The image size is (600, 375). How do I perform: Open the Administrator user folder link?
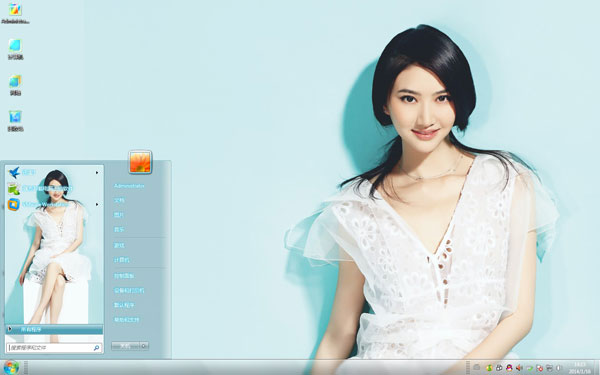129,186
